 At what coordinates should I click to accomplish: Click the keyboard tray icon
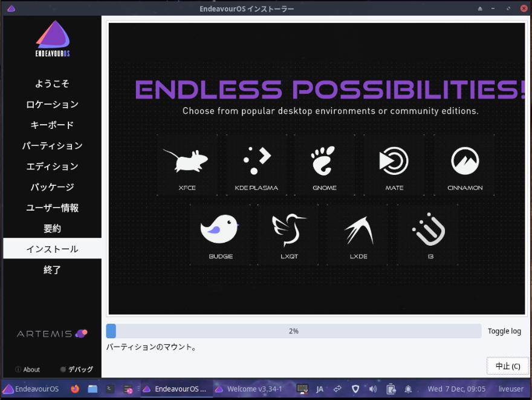tap(302, 389)
